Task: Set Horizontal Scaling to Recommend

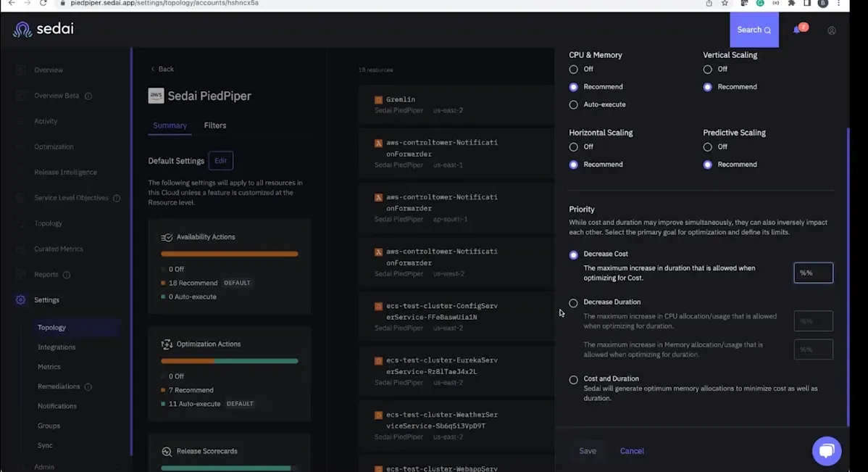Action: click(574, 165)
